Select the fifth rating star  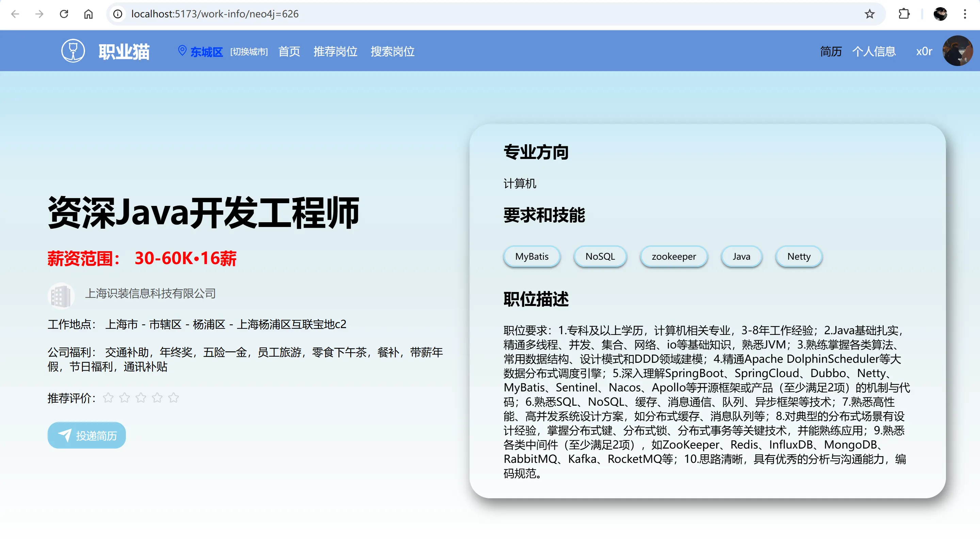[x=174, y=398]
